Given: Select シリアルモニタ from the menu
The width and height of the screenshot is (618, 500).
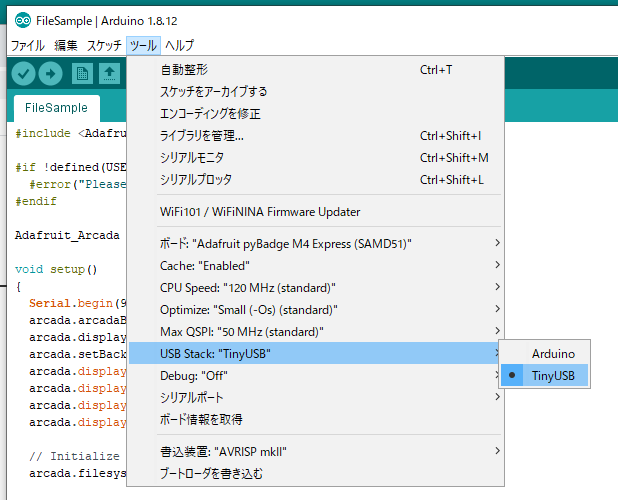Looking at the screenshot, I should [x=192, y=158].
